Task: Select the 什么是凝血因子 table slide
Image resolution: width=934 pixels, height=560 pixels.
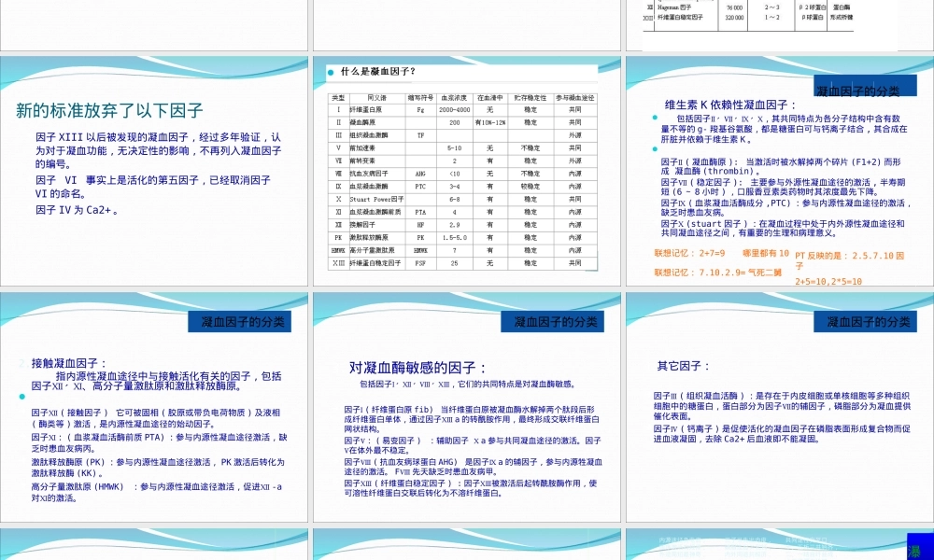Action: (467, 172)
